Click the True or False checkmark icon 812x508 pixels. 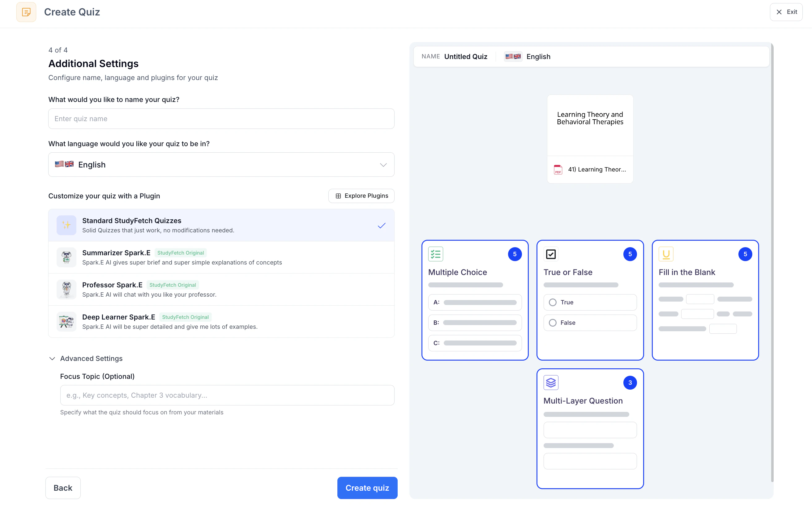click(x=551, y=254)
